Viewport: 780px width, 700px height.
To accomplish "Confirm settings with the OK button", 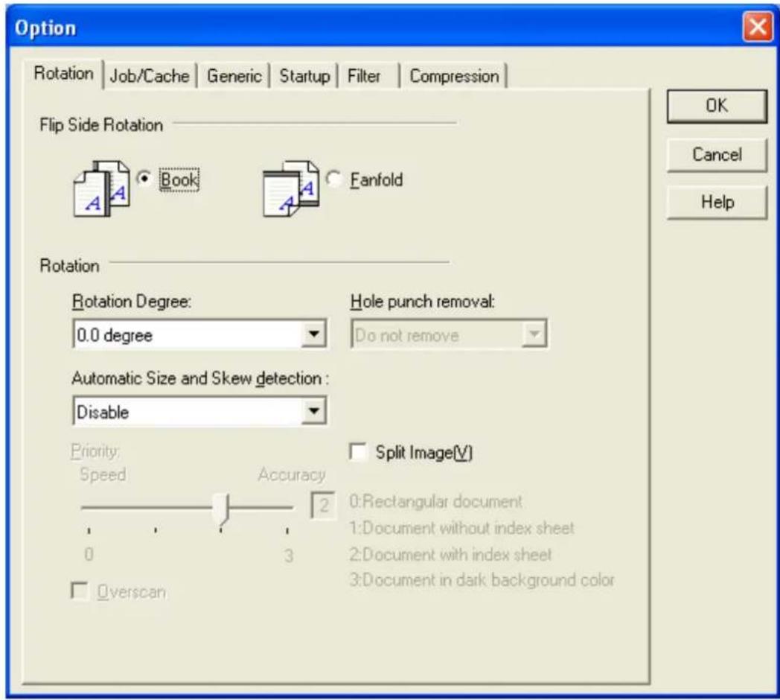I will coord(717,106).
